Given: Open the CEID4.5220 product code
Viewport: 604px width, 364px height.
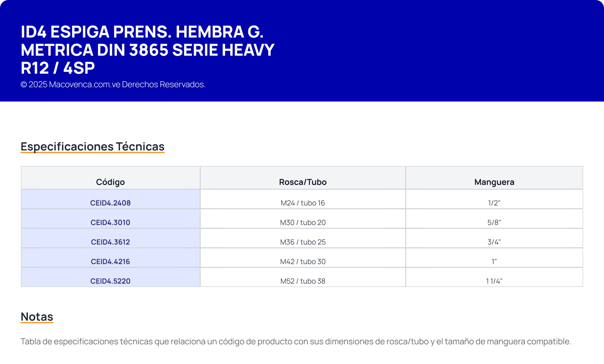Looking at the screenshot, I should (x=110, y=281).
